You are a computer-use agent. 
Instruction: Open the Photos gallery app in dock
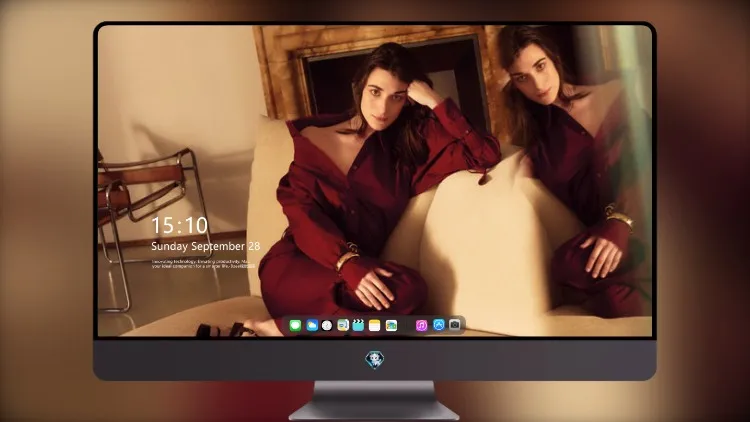click(391, 326)
